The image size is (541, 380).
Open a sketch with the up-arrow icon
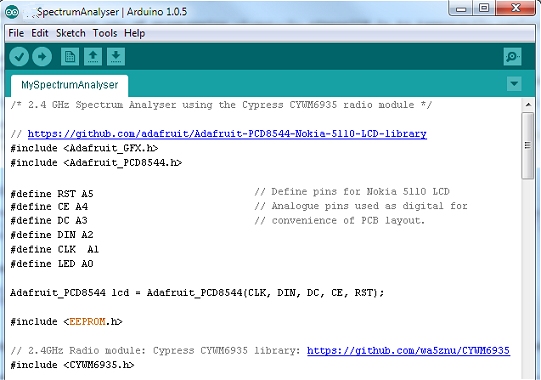point(93,57)
